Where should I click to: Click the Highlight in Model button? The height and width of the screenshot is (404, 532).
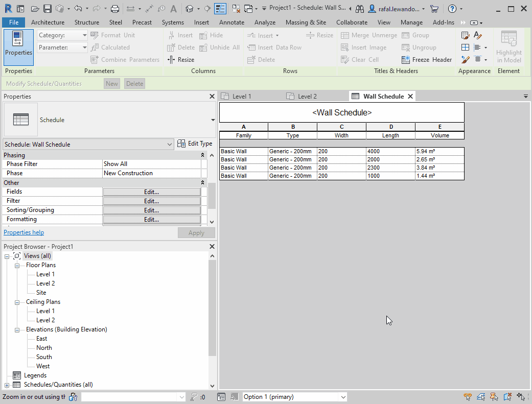pyautogui.click(x=508, y=47)
